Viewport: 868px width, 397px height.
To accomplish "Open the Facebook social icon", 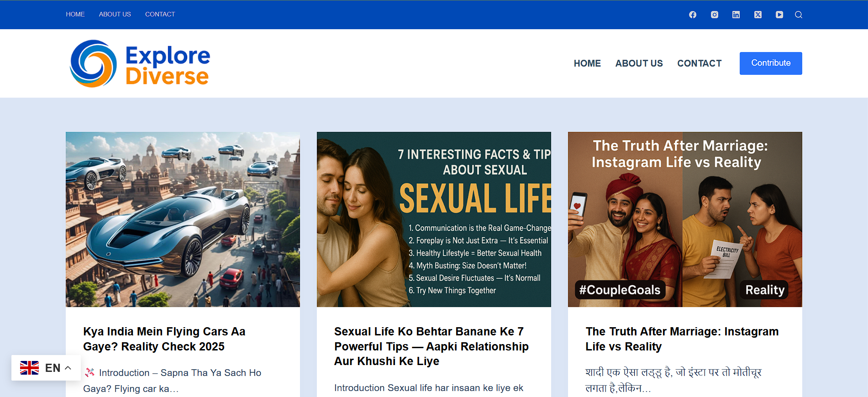I will (693, 15).
